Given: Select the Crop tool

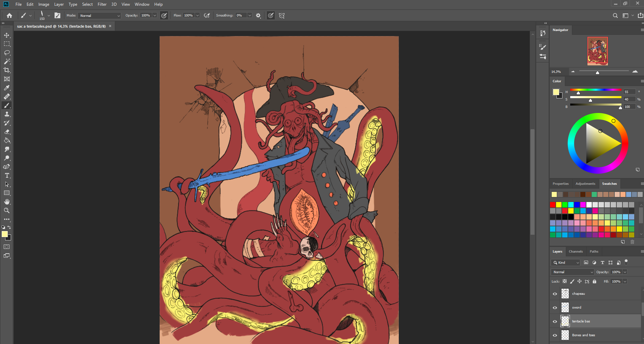Looking at the screenshot, I should coord(7,70).
